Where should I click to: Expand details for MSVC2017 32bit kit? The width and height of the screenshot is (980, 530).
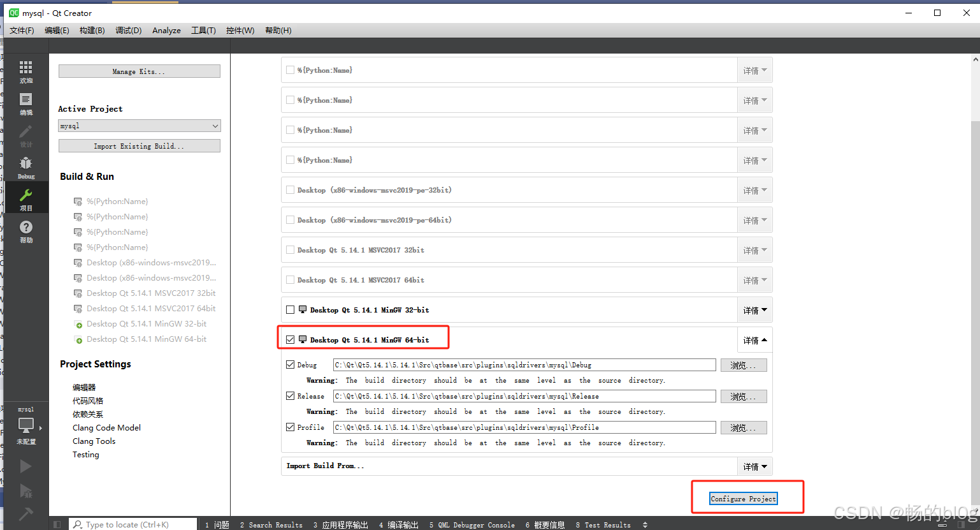[755, 250]
